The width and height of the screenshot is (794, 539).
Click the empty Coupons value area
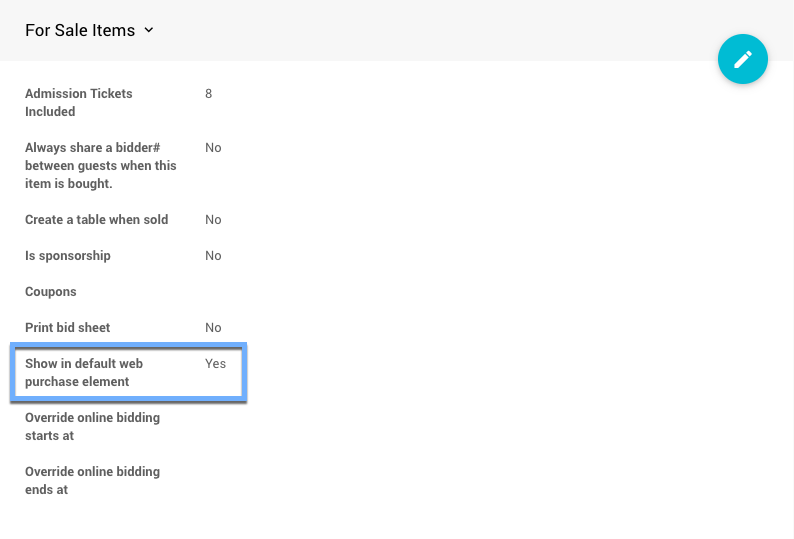[x=230, y=292]
